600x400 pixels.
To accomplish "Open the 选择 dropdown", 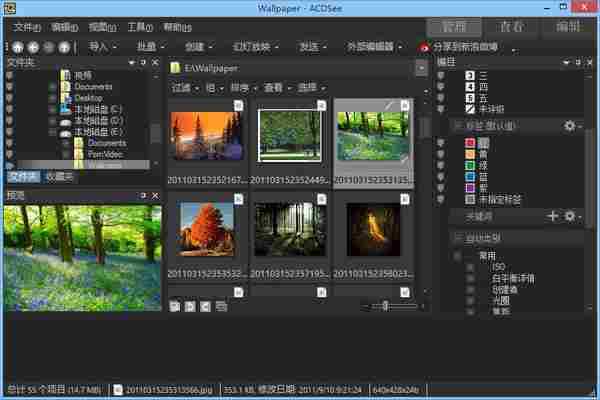I will pyautogui.click(x=311, y=88).
